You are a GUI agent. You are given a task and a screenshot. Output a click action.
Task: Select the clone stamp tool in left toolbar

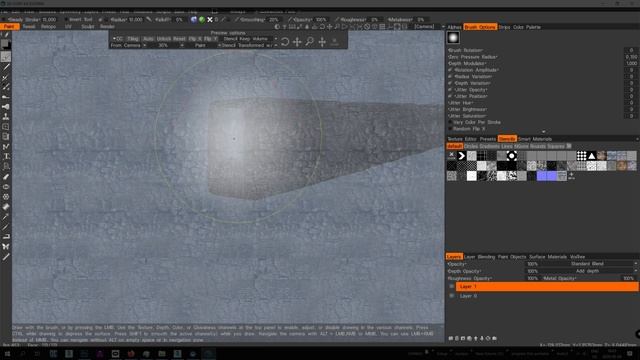click(6, 117)
